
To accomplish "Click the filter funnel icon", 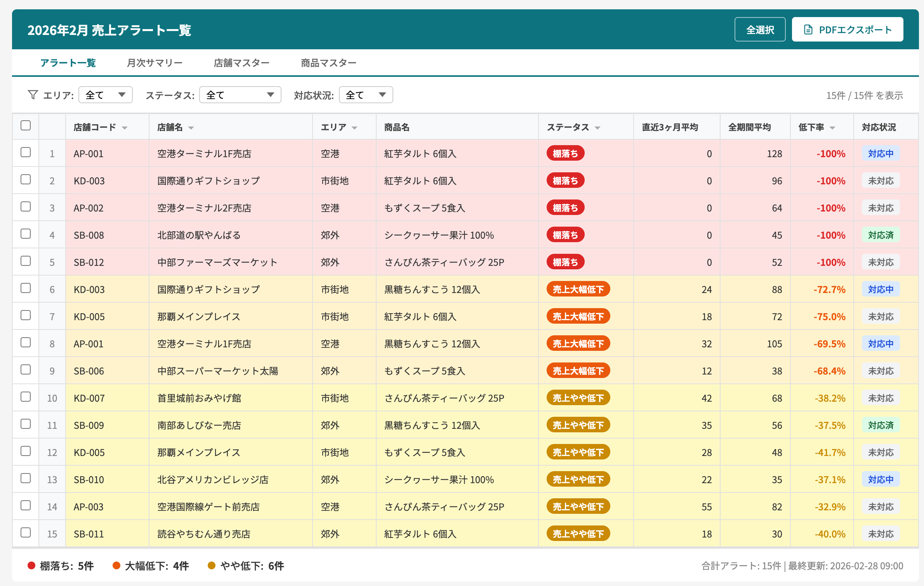I will click(33, 94).
